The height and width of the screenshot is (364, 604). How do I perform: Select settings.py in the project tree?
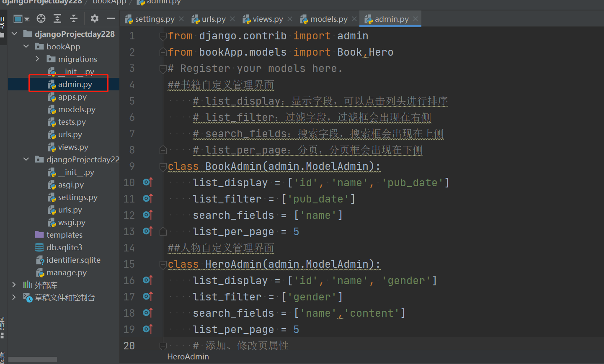pyautogui.click(x=78, y=197)
